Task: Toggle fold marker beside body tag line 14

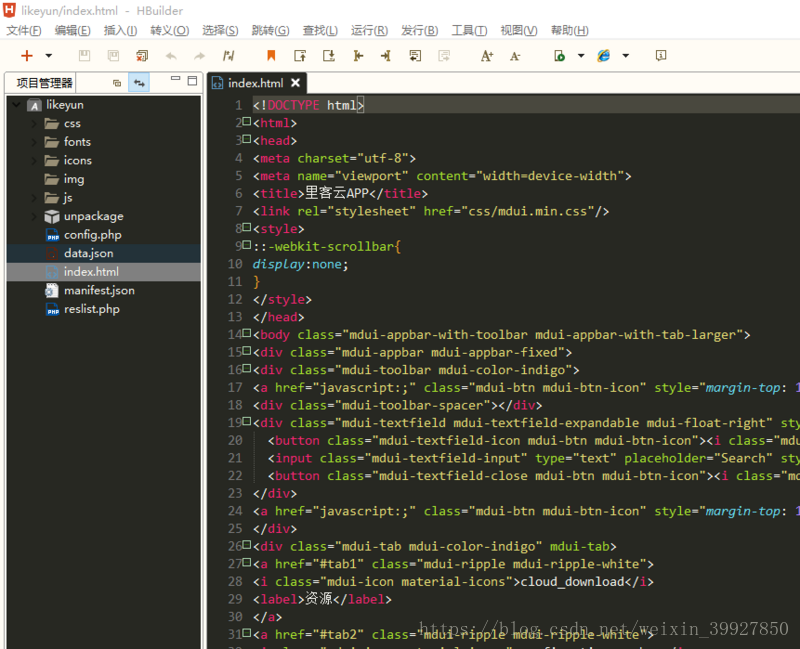Action: tap(247, 334)
